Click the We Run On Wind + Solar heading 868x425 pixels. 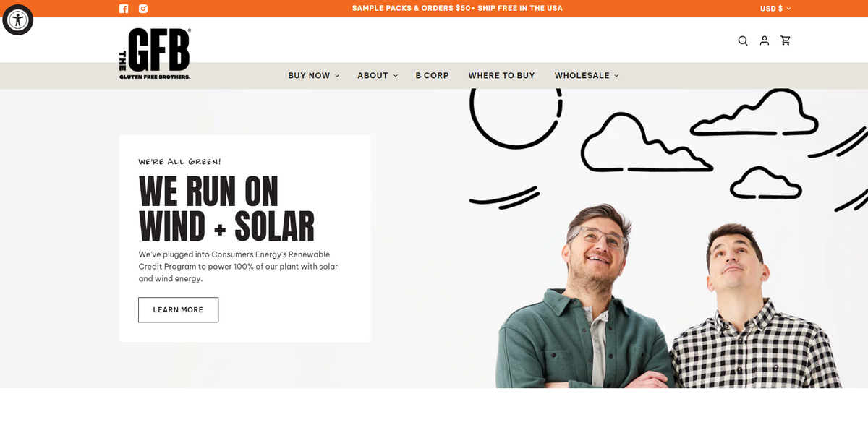(226, 208)
